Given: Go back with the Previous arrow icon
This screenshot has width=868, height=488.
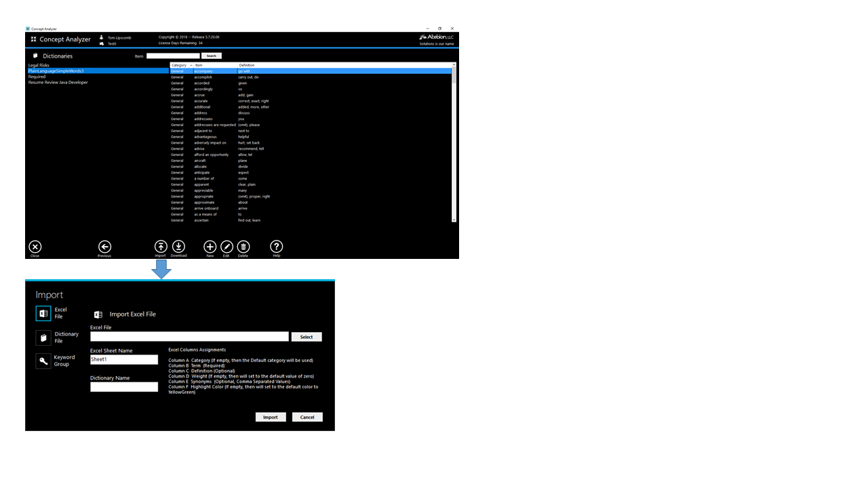Looking at the screenshot, I should [104, 247].
